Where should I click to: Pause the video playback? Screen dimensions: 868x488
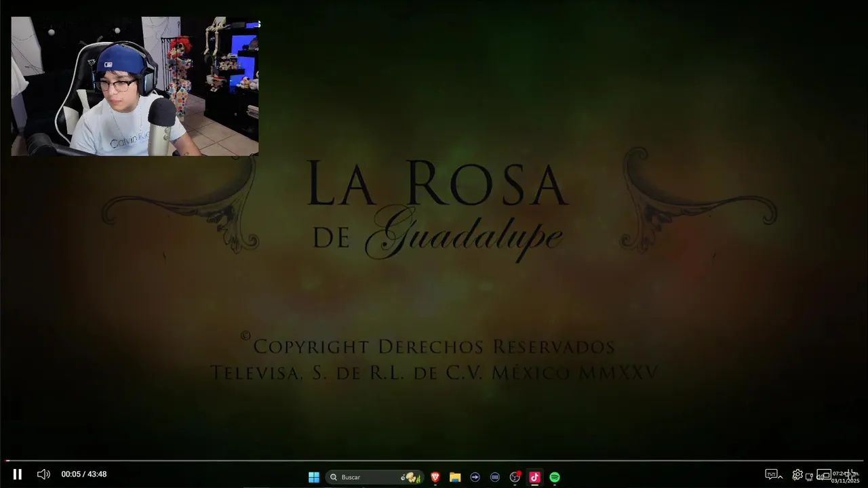tap(18, 474)
